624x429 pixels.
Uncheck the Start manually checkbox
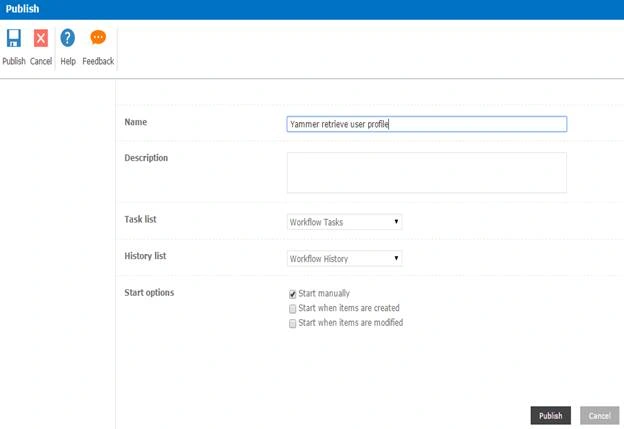coord(292,294)
